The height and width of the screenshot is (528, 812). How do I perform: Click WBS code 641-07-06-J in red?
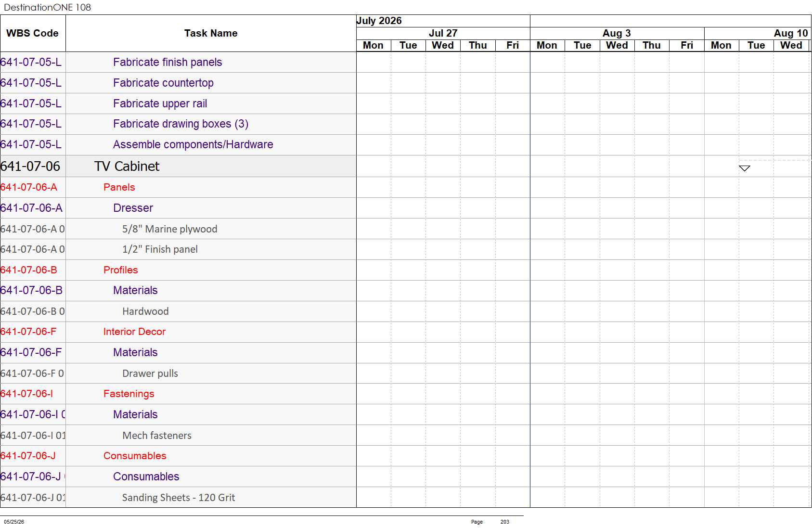click(28, 456)
